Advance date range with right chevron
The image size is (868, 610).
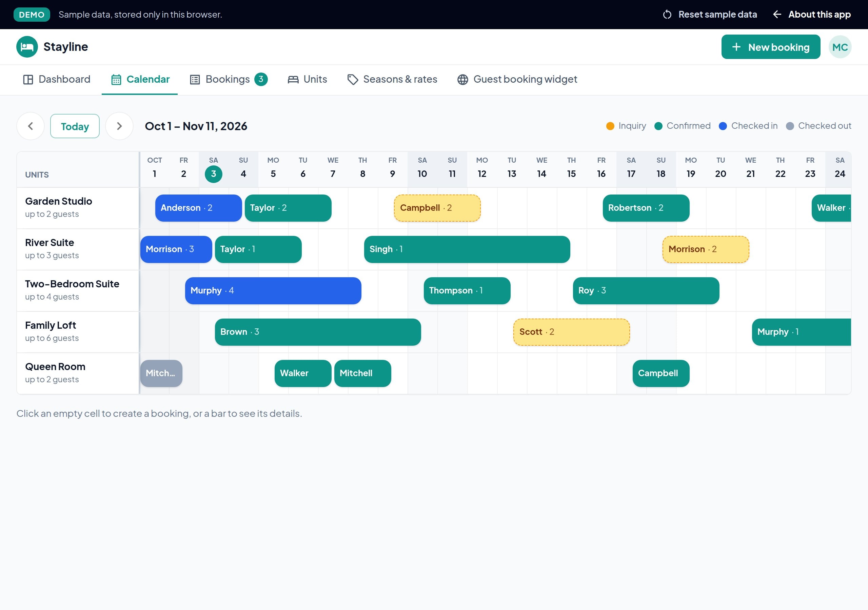pyautogui.click(x=119, y=126)
